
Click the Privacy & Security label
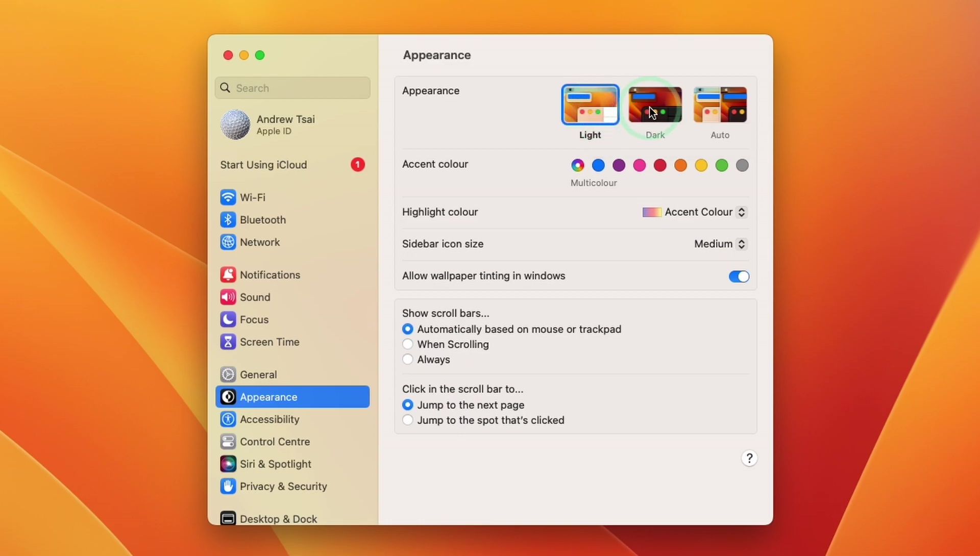(x=283, y=487)
